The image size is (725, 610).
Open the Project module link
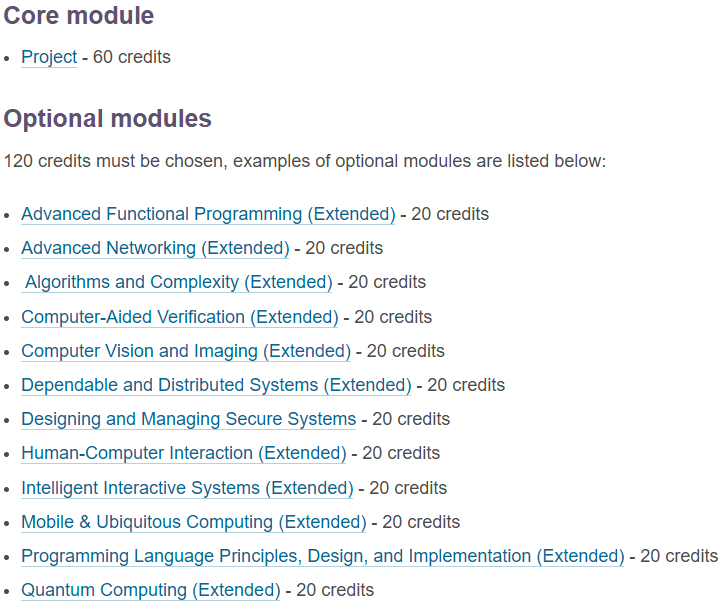point(49,57)
